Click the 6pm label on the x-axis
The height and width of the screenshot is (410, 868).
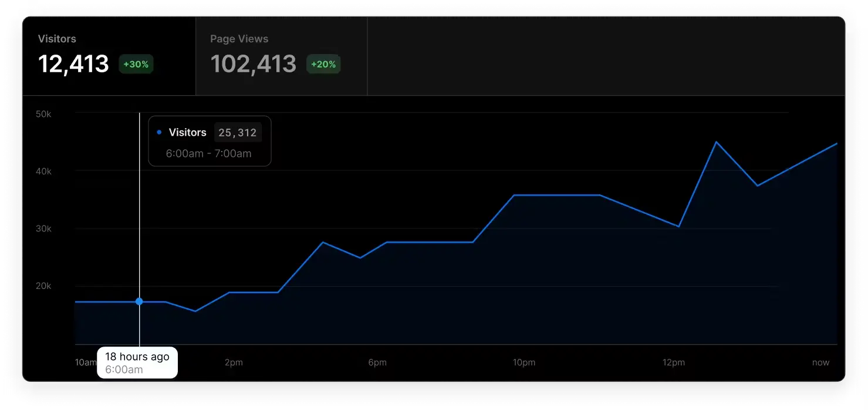tap(377, 362)
